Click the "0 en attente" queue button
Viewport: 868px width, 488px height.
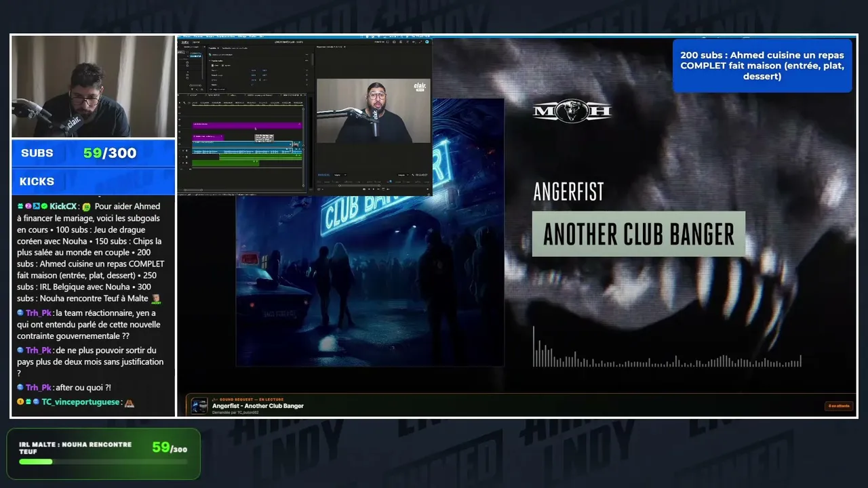click(838, 406)
